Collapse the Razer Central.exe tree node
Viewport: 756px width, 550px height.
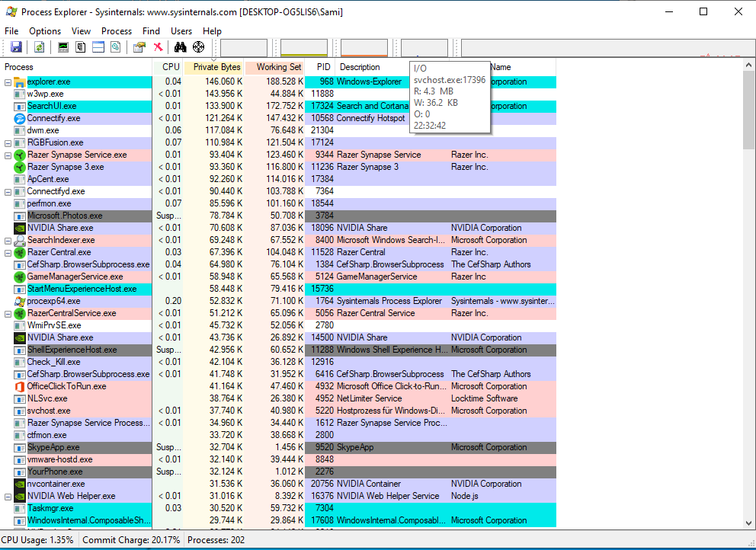(8, 253)
